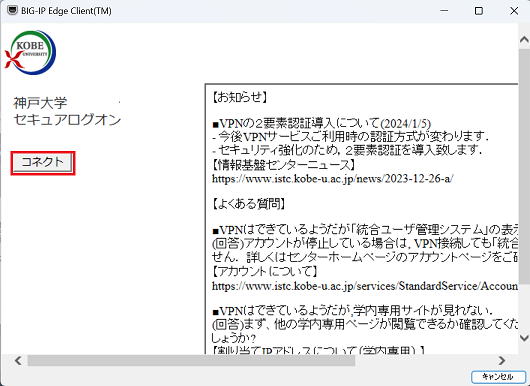Click the vertical scrollbar down arrow
Image resolution: width=530 pixels, height=386 pixels.
(524, 338)
